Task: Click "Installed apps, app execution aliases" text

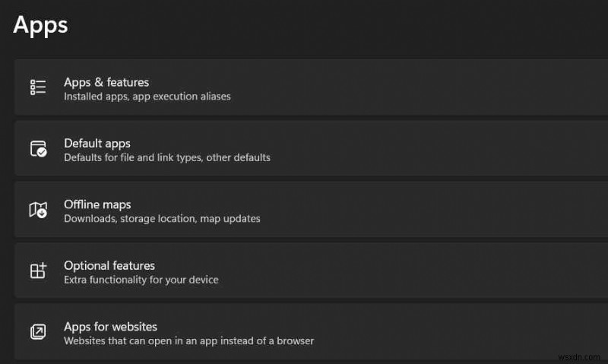Action: tap(147, 97)
